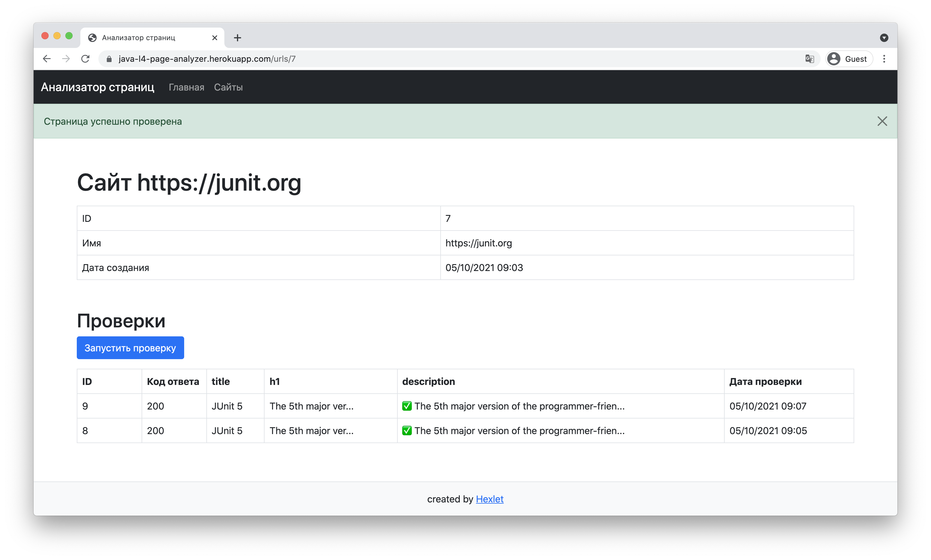Dismiss the success alert banner

coord(882,121)
